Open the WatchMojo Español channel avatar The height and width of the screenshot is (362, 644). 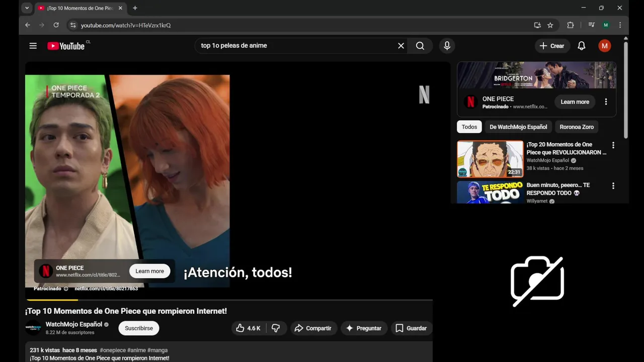coord(33,328)
